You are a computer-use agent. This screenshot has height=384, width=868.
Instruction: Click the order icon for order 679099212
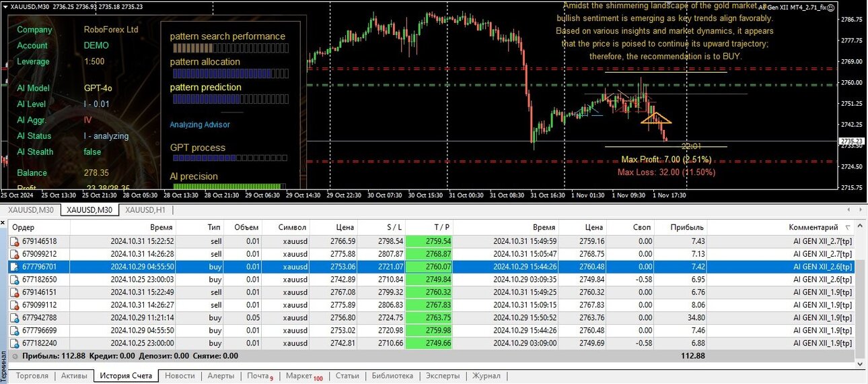15,254
